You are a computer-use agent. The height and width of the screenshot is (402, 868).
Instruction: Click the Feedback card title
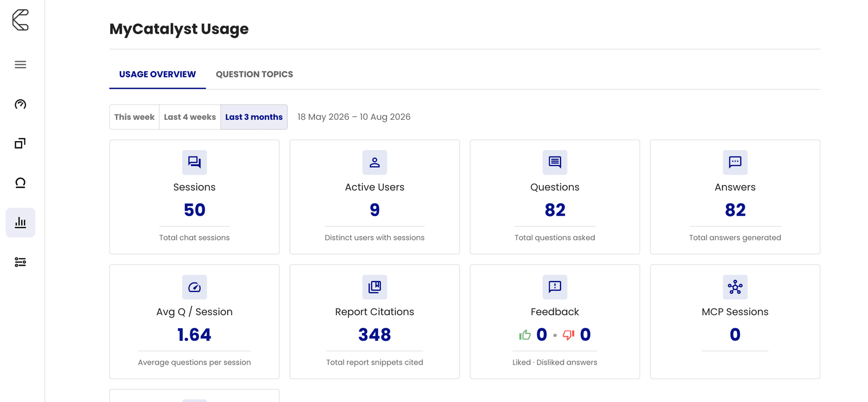[x=555, y=312]
